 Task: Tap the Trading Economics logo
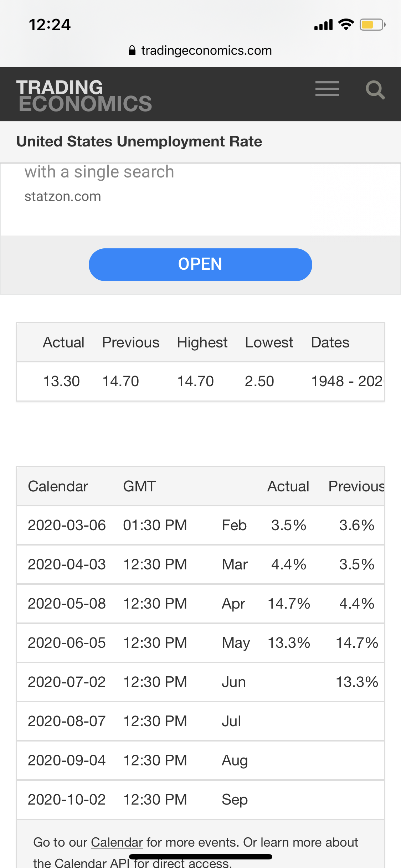pyautogui.click(x=84, y=95)
